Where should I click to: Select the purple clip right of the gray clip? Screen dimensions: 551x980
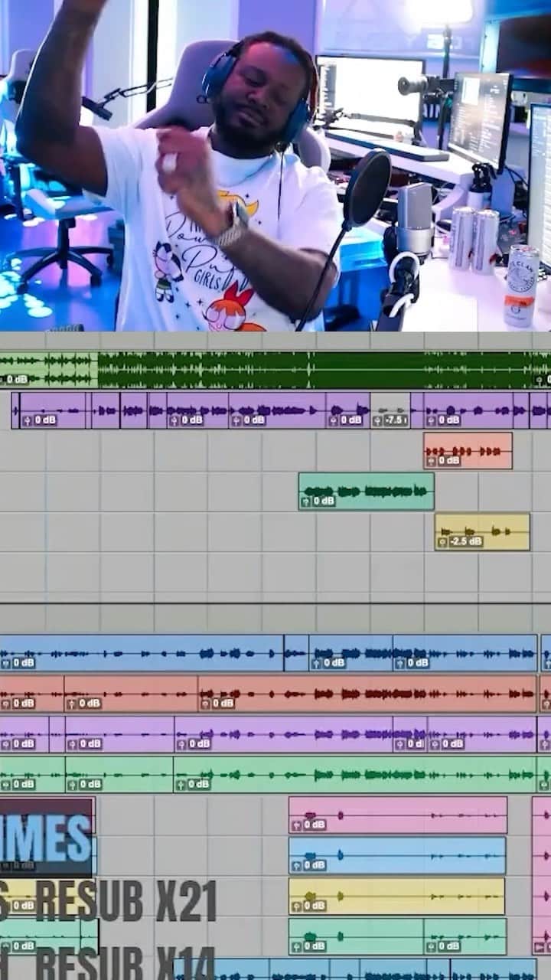tap(469, 410)
